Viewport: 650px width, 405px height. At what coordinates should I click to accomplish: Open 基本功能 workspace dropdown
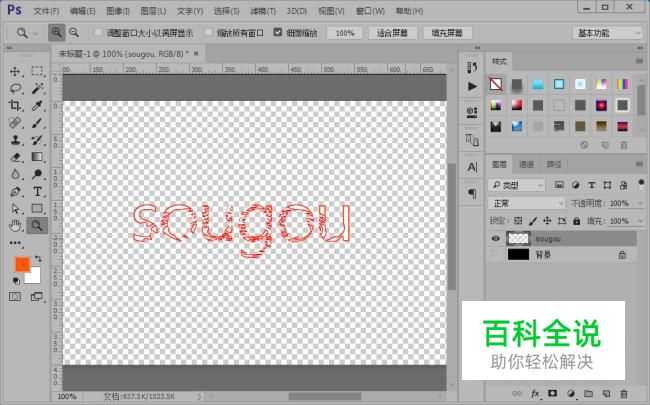607,33
